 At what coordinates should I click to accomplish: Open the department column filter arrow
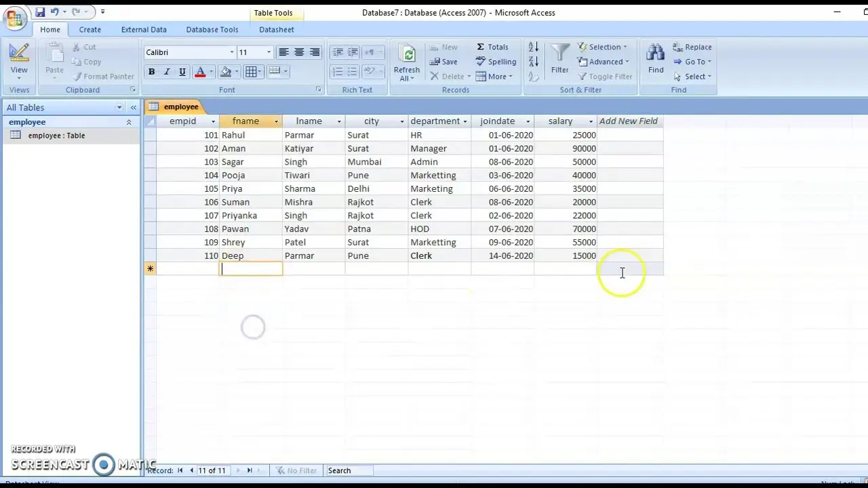click(465, 121)
